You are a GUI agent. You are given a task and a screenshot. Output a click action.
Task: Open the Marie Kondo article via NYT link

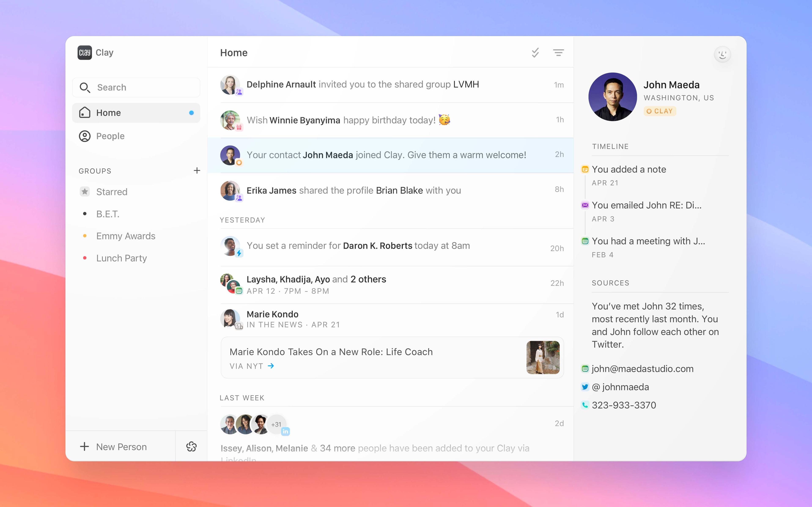(x=252, y=366)
